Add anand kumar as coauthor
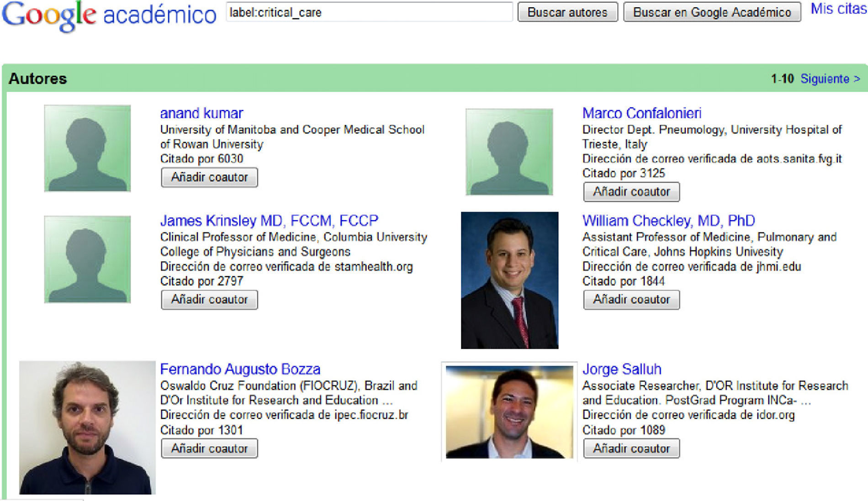 209,177
